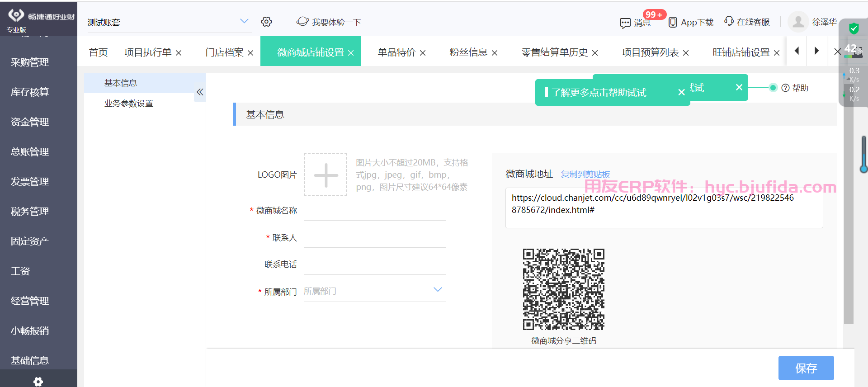
Task: Open 工资 in the sidebar
Action: pyautogui.click(x=20, y=271)
